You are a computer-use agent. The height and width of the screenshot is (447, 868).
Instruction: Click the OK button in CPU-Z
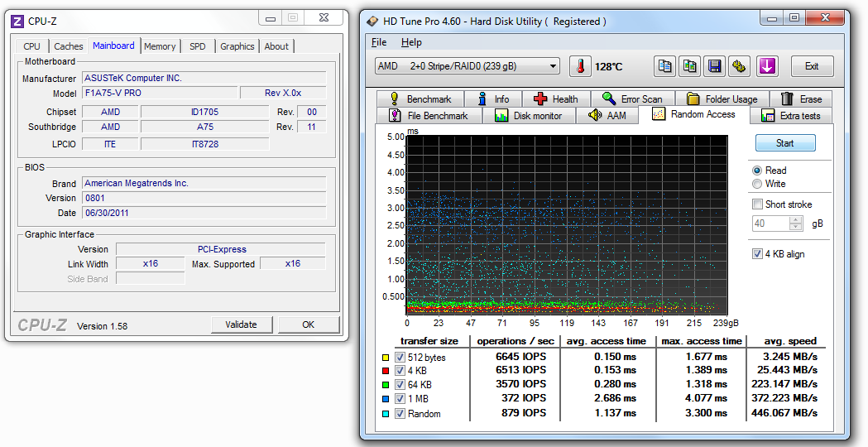point(309,324)
